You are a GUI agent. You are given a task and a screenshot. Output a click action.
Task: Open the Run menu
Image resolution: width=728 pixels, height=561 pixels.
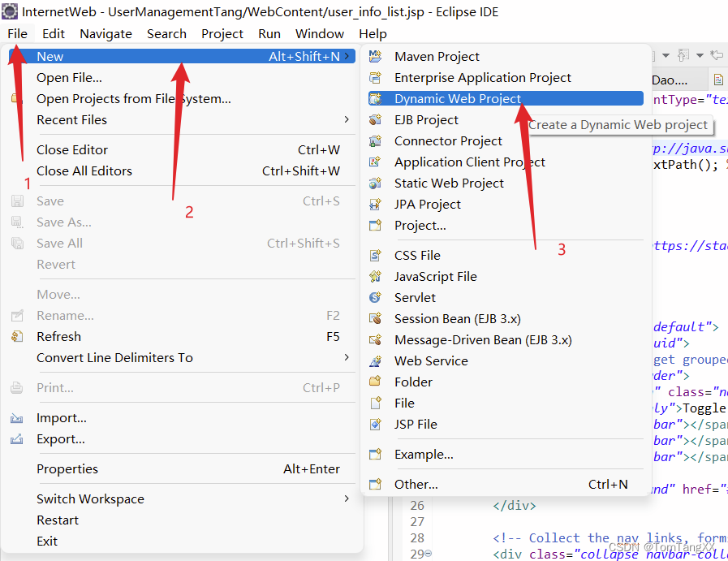269,34
